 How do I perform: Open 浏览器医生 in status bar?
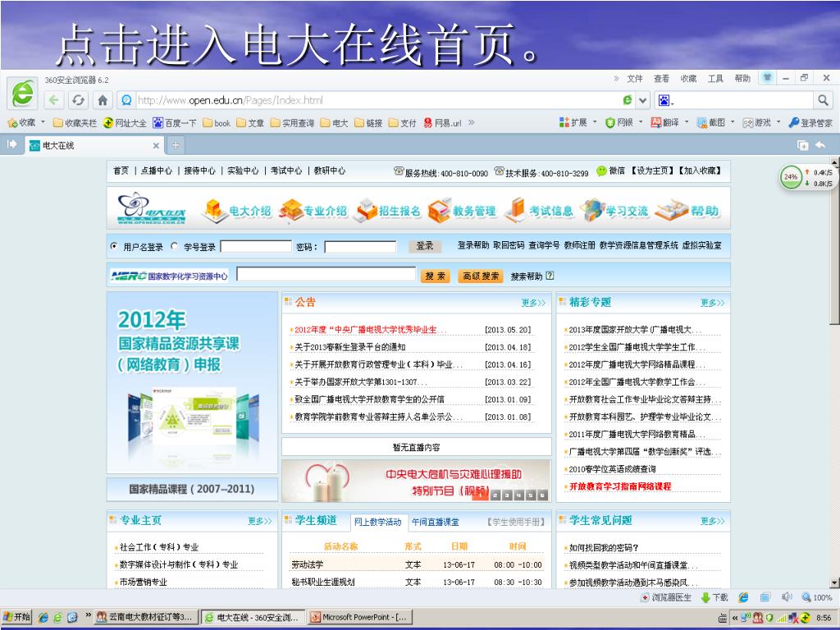(x=666, y=597)
